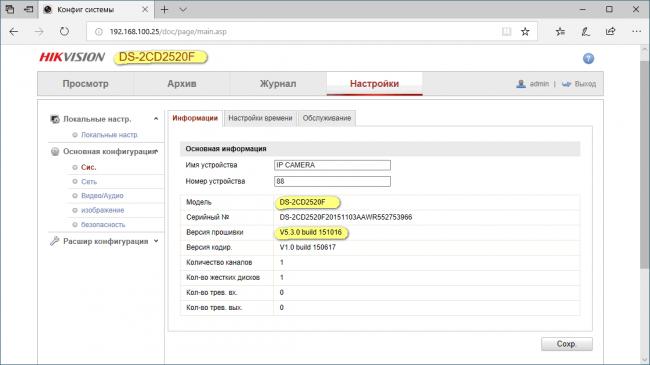650x365 pixels.
Task: Click the admin username text
Action: (539, 84)
